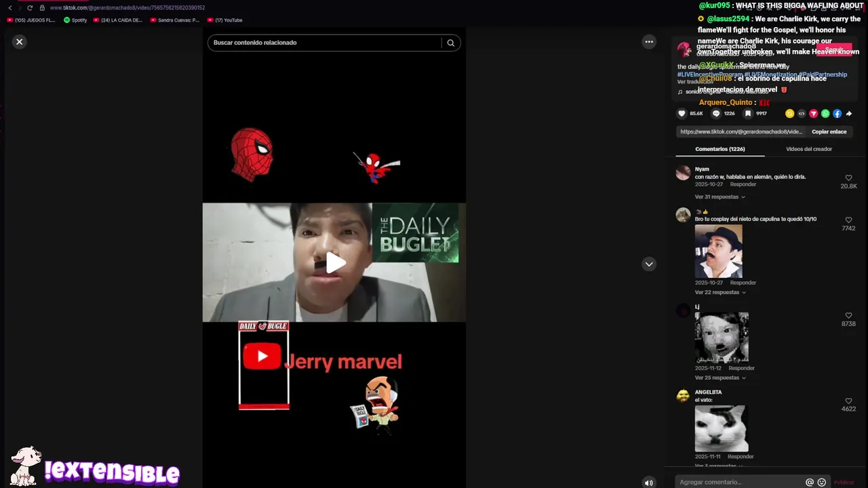
Task: Focus the 'Agregar comentario...' input
Action: click(x=741, y=483)
